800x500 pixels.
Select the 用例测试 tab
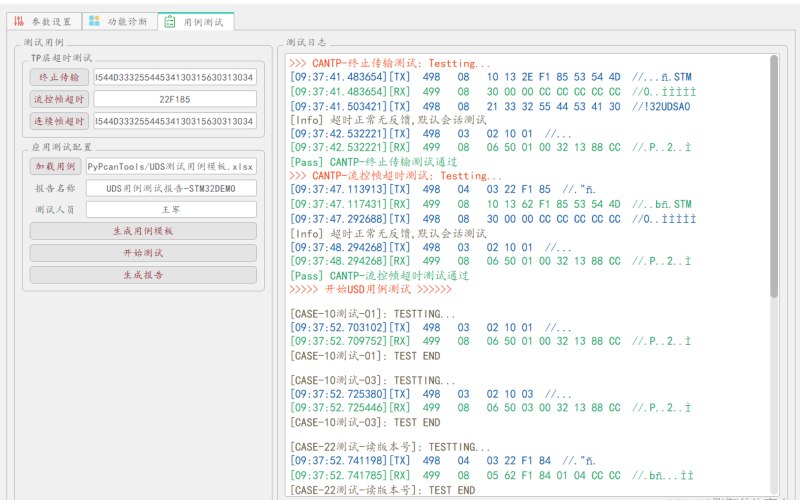click(x=196, y=21)
